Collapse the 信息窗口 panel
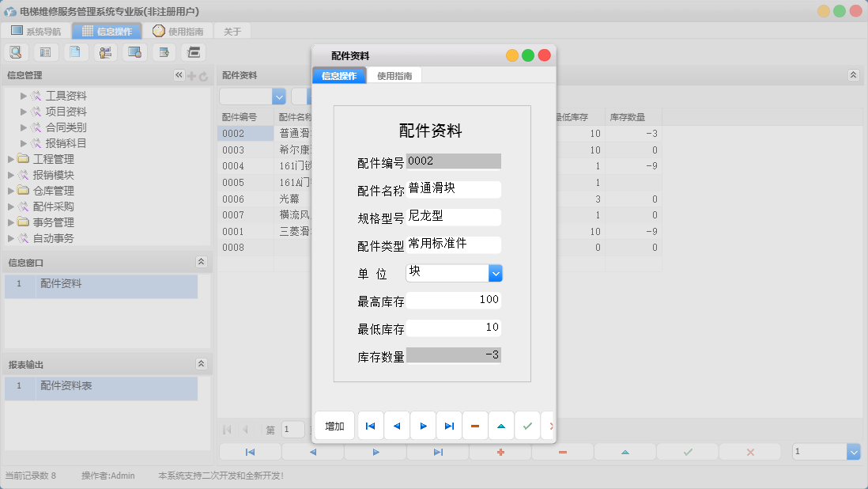 [x=201, y=262]
